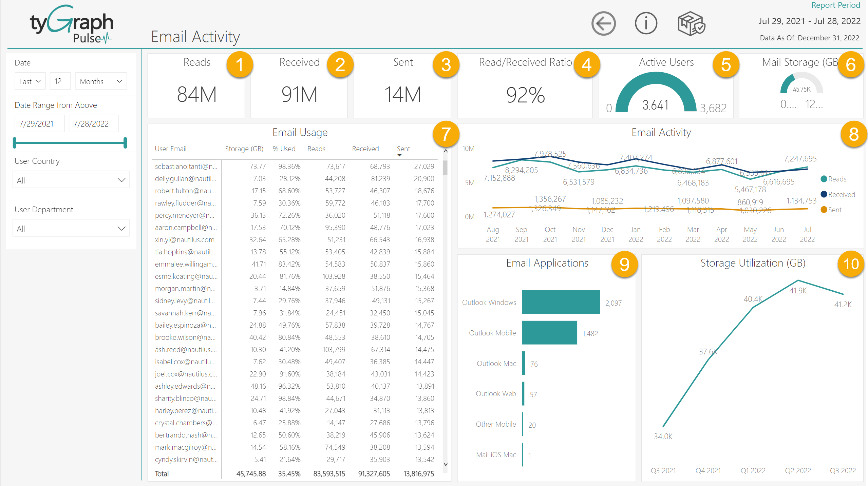
Task: Click orange badge 5 on Active Users
Action: click(x=725, y=65)
